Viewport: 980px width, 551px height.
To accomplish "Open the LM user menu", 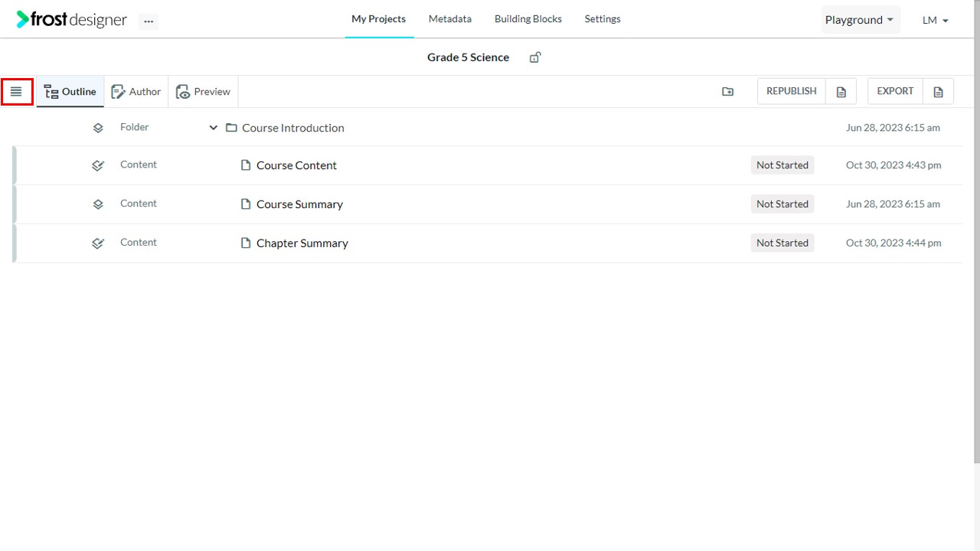I will (936, 20).
